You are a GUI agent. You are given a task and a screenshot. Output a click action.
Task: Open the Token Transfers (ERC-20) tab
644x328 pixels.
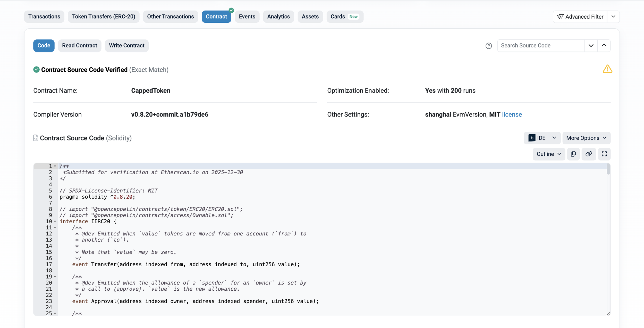pos(104,17)
